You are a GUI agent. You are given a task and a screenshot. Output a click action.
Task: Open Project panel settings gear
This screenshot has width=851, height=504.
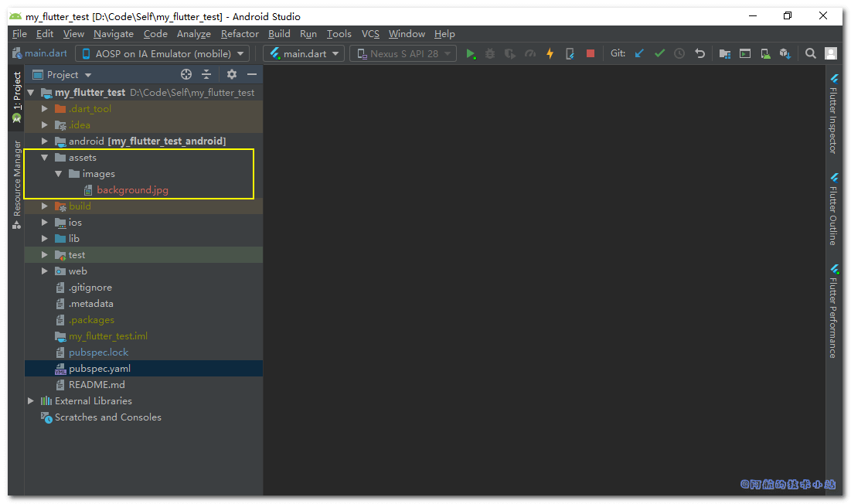(231, 74)
